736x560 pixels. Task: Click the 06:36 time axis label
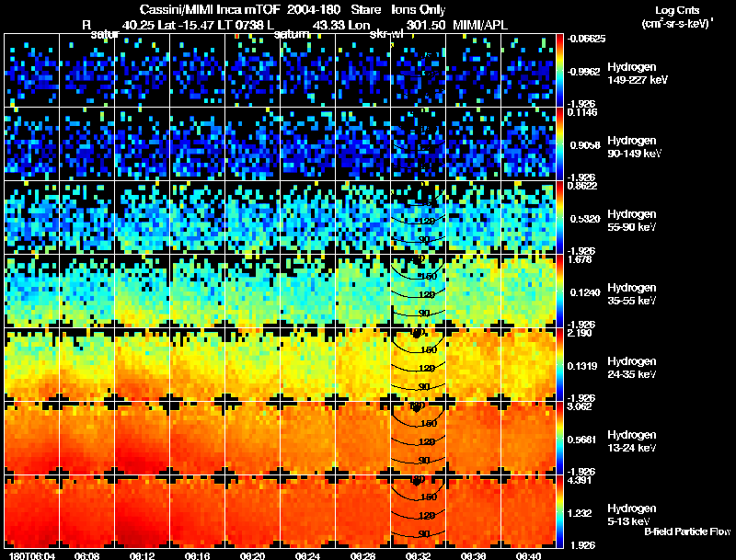tap(473, 556)
